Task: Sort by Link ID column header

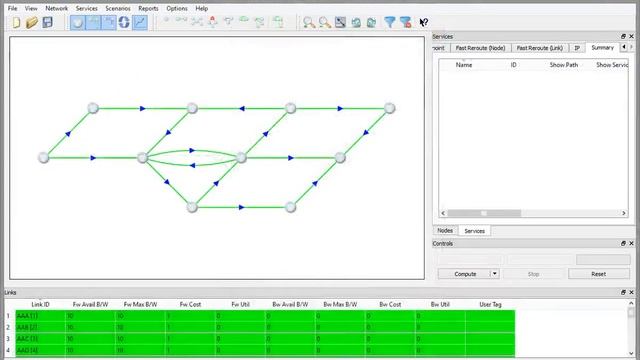Action: (x=40, y=304)
